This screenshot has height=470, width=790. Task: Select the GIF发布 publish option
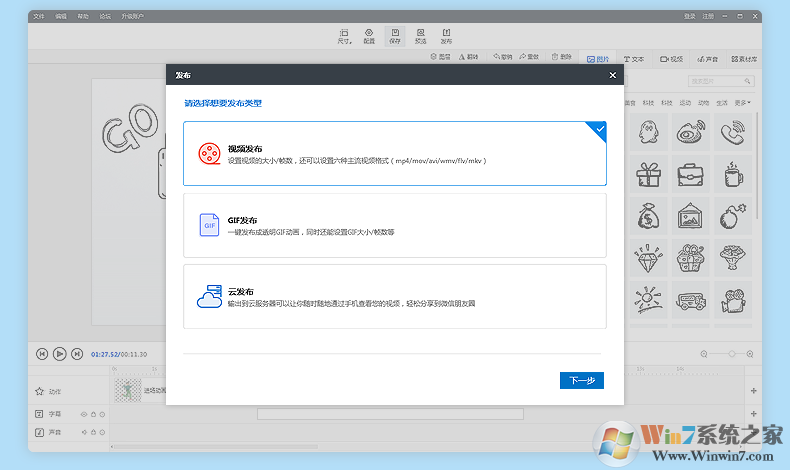pyautogui.click(x=394, y=225)
